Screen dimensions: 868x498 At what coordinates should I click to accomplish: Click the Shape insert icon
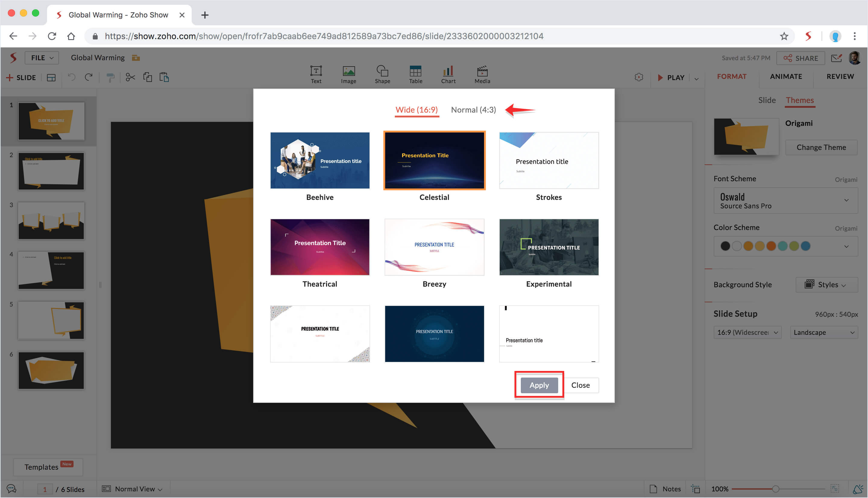pos(382,74)
